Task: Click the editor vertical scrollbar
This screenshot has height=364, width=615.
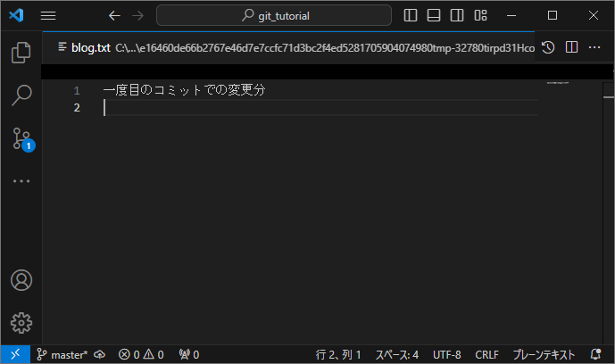Action: tap(609, 213)
